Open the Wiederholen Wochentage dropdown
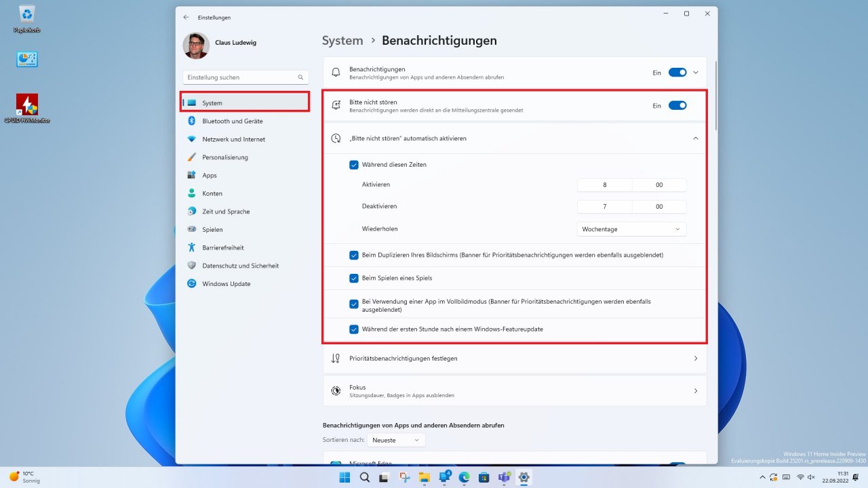 tap(631, 229)
